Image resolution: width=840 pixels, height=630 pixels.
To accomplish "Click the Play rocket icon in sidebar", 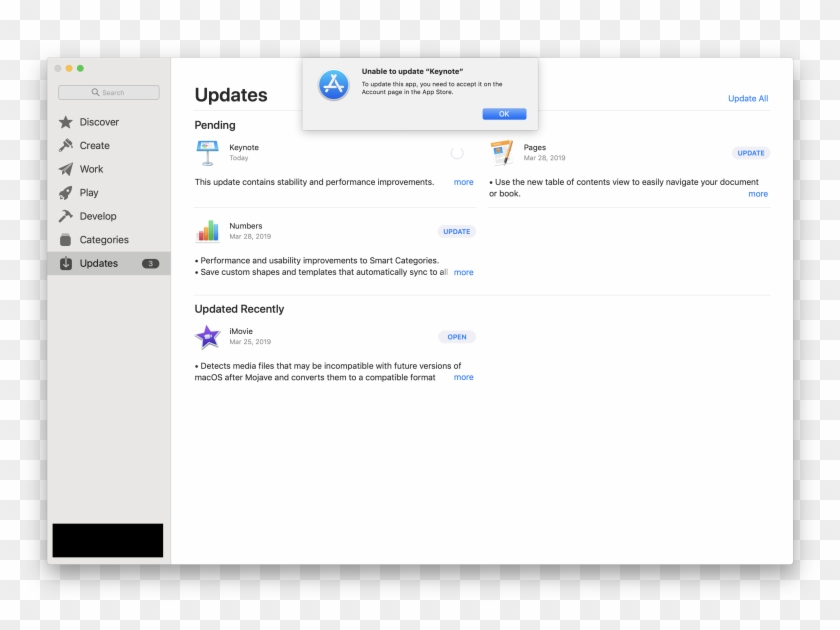I will [66, 193].
